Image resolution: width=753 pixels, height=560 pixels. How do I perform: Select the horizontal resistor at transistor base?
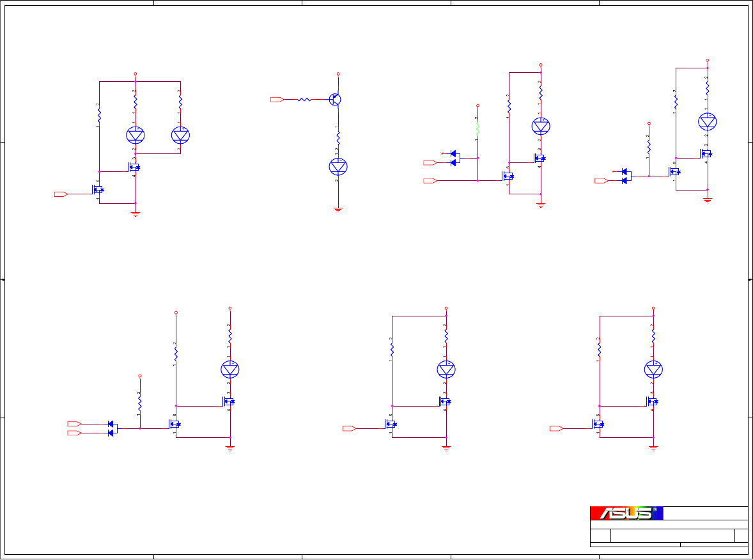pos(304,100)
